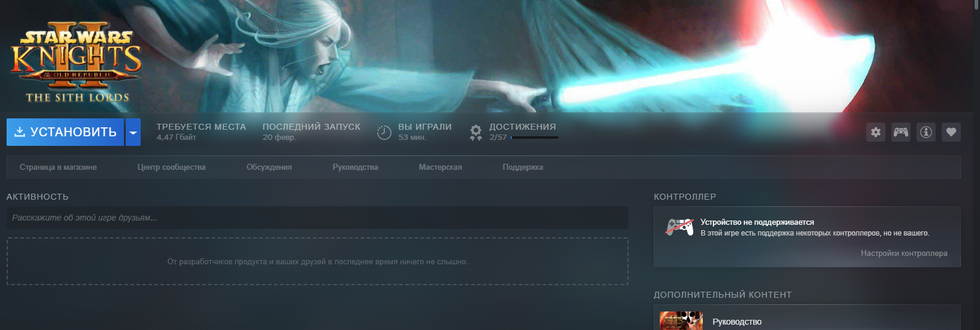Viewport: 980px width, 330px height.
Task: Open the game info icon
Action: (x=926, y=132)
